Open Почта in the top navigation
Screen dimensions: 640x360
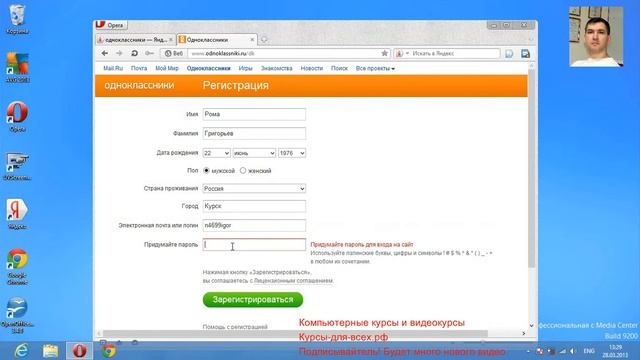tap(139, 69)
